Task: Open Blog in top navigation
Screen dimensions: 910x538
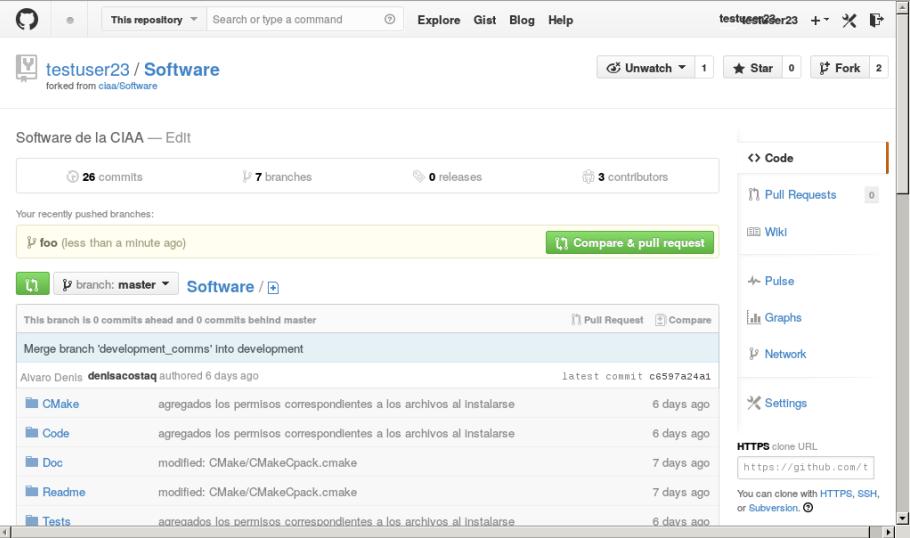Action: pyautogui.click(x=522, y=20)
